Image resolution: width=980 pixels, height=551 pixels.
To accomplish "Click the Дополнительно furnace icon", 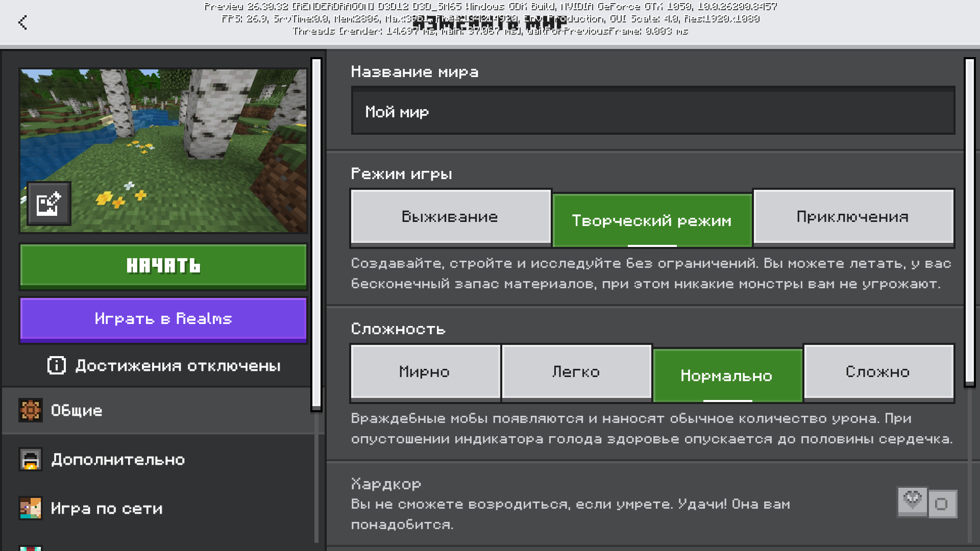I will [x=31, y=459].
